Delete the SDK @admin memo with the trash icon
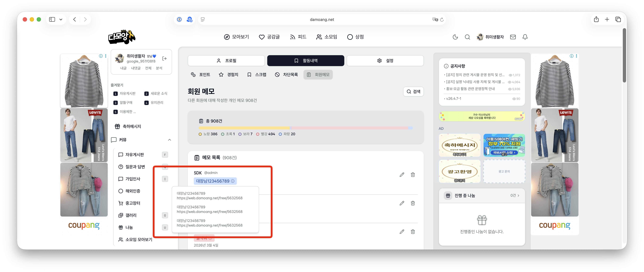Viewport: 644px width, 272px height. click(x=413, y=175)
